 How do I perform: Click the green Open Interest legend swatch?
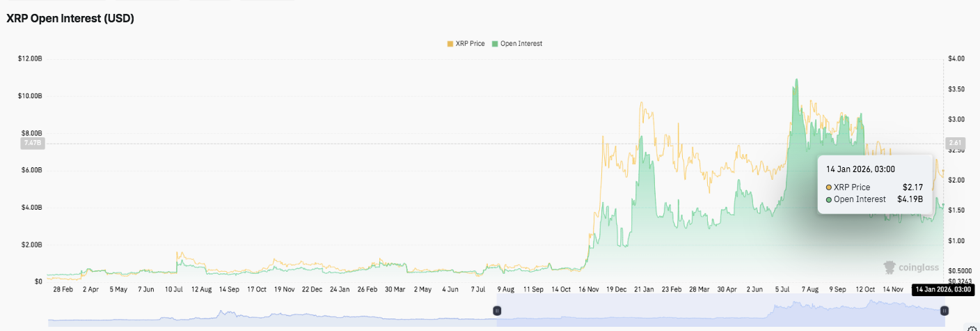click(x=495, y=43)
